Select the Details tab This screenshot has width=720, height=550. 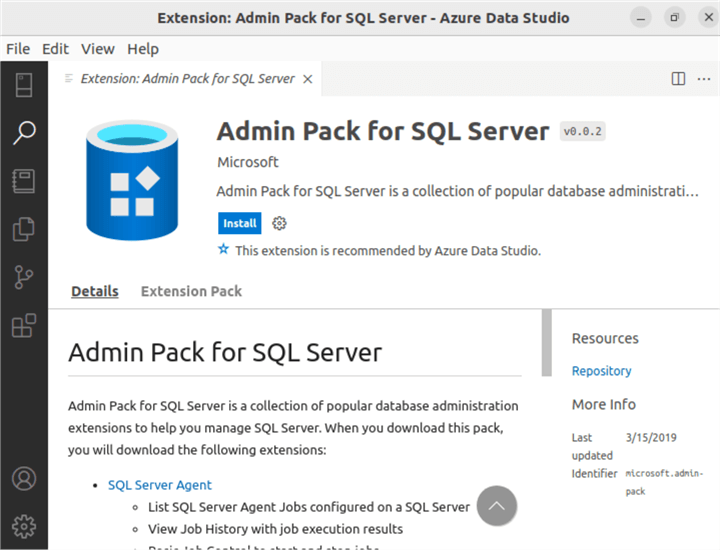coord(95,291)
